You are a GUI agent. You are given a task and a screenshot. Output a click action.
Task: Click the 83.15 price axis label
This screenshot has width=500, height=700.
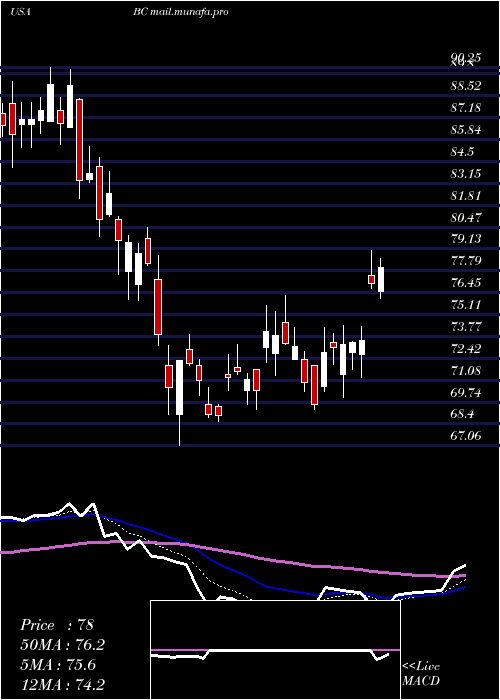tap(466, 173)
